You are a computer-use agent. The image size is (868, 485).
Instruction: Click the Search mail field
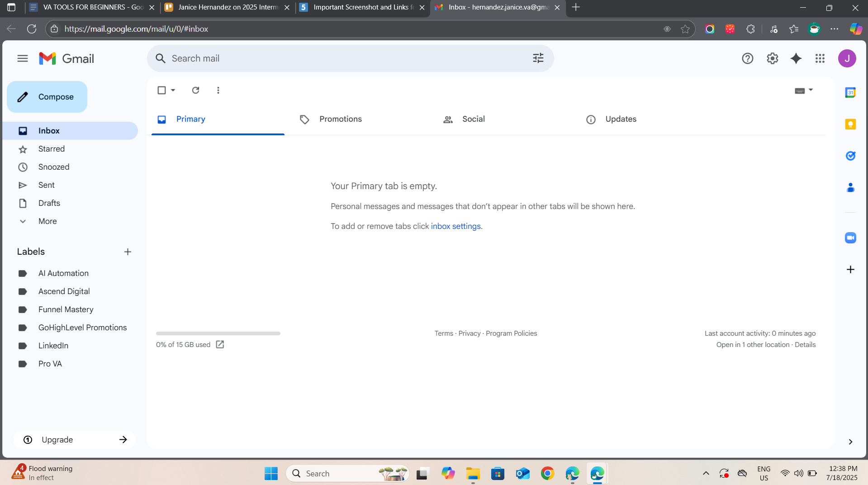pos(350,58)
